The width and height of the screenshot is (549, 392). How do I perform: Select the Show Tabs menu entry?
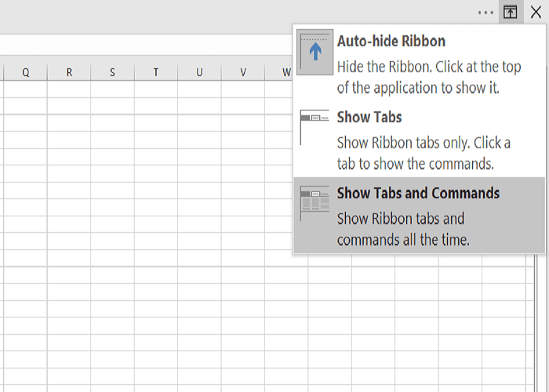click(419, 140)
